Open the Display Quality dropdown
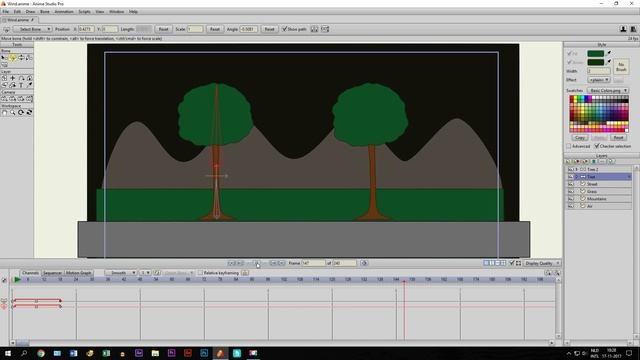The image size is (640, 360). (x=542, y=263)
